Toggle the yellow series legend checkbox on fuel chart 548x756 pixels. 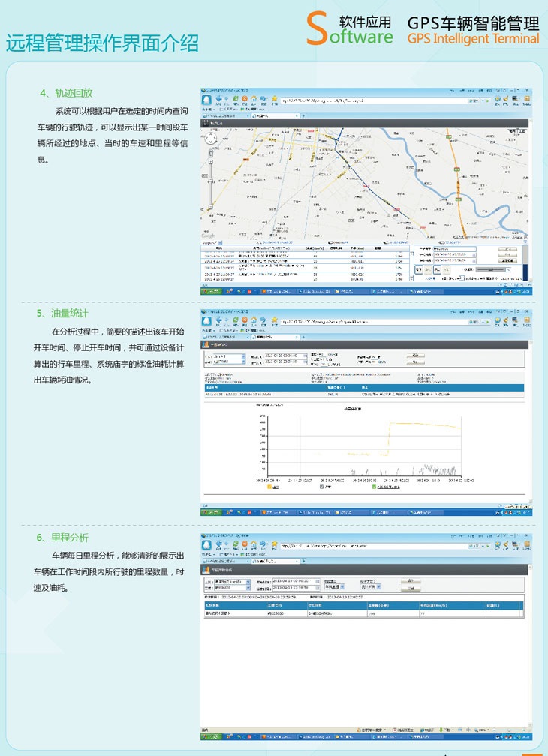pos(268,487)
